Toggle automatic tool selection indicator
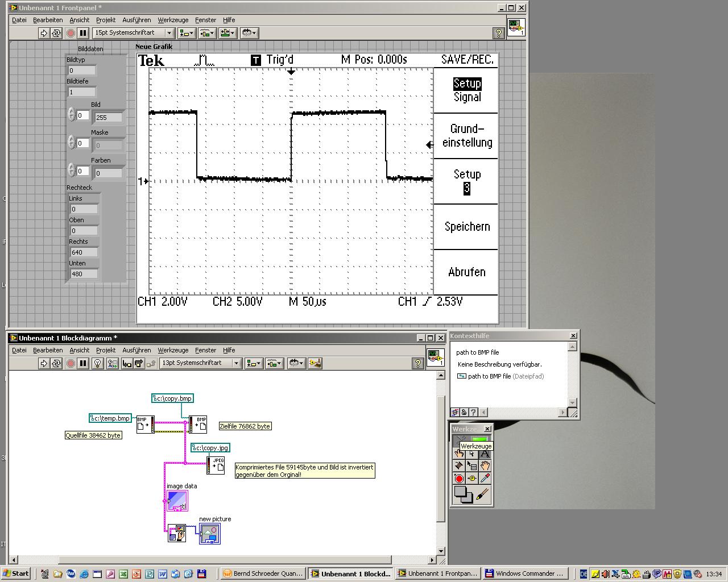 (x=479, y=439)
